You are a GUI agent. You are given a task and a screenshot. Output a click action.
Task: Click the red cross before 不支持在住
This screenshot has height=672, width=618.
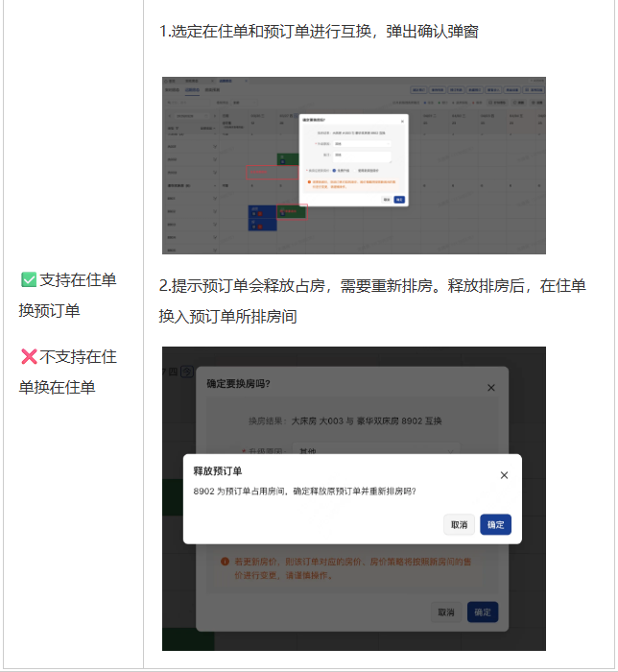pyautogui.click(x=29, y=356)
